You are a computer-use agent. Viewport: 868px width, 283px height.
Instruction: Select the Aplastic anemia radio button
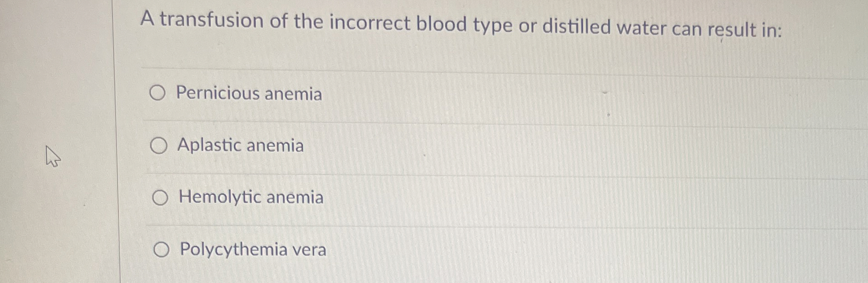158,146
